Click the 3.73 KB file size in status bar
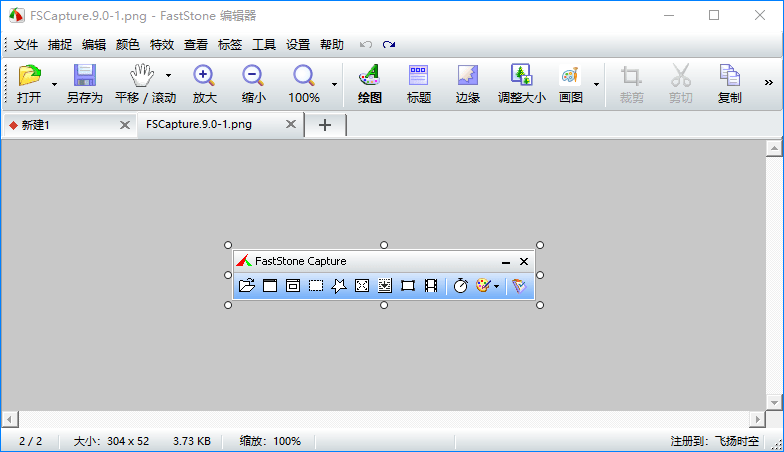The height and width of the screenshot is (452, 784). pos(192,441)
